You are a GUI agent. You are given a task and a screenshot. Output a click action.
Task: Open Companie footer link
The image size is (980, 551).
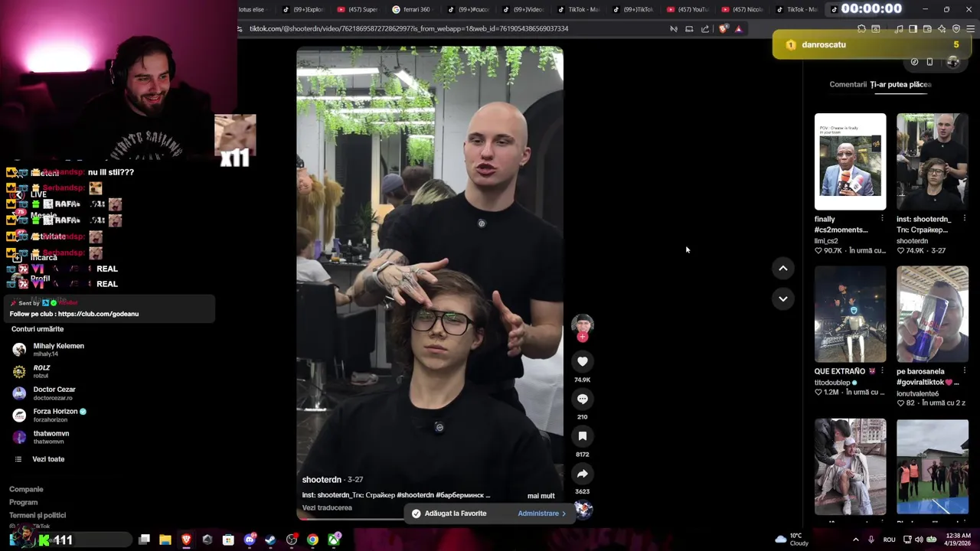click(x=26, y=489)
